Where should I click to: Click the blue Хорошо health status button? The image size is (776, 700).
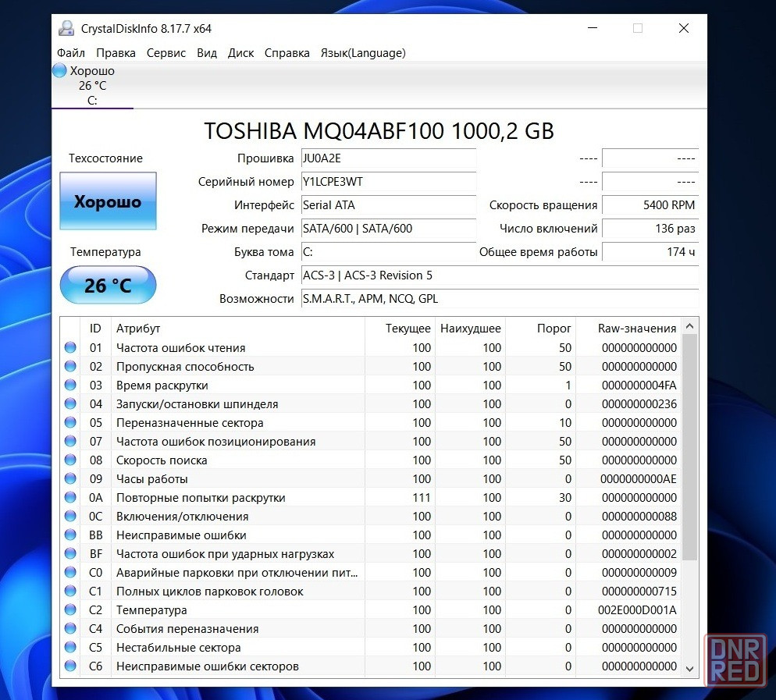tap(108, 201)
